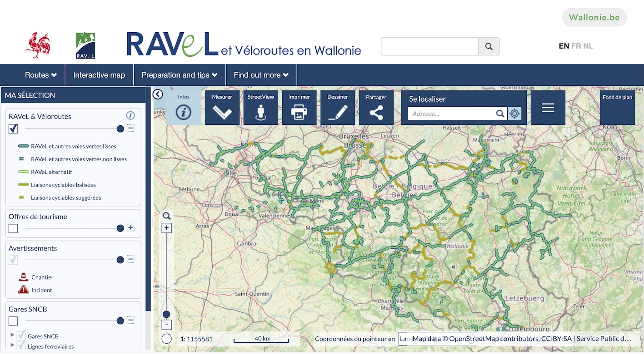This screenshot has height=355, width=644.
Task: Expand the Offres de tourisme section
Action: (130, 227)
